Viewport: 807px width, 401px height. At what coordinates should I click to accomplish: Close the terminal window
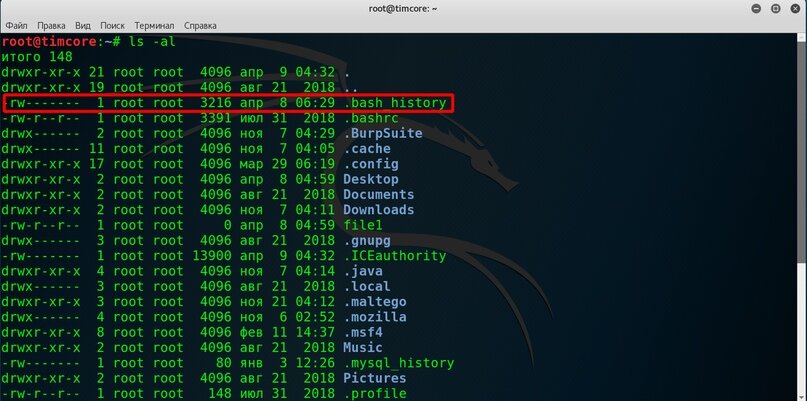[x=795, y=9]
